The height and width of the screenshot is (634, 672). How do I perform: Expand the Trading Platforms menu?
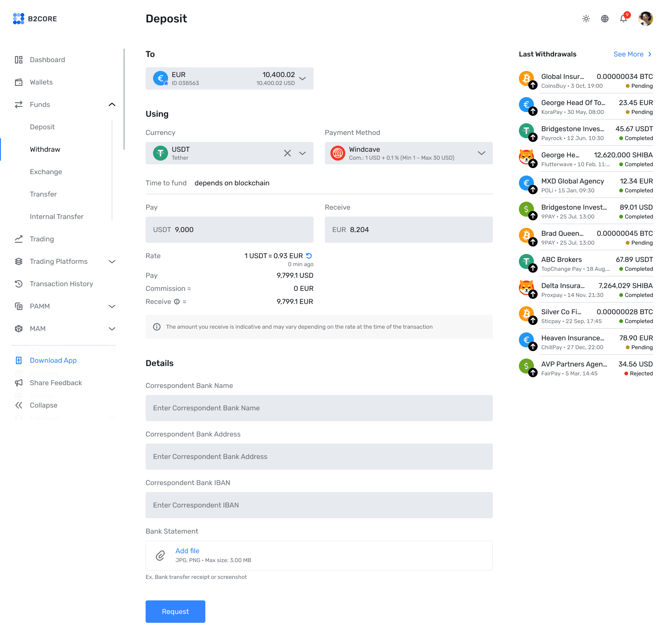[x=112, y=261]
